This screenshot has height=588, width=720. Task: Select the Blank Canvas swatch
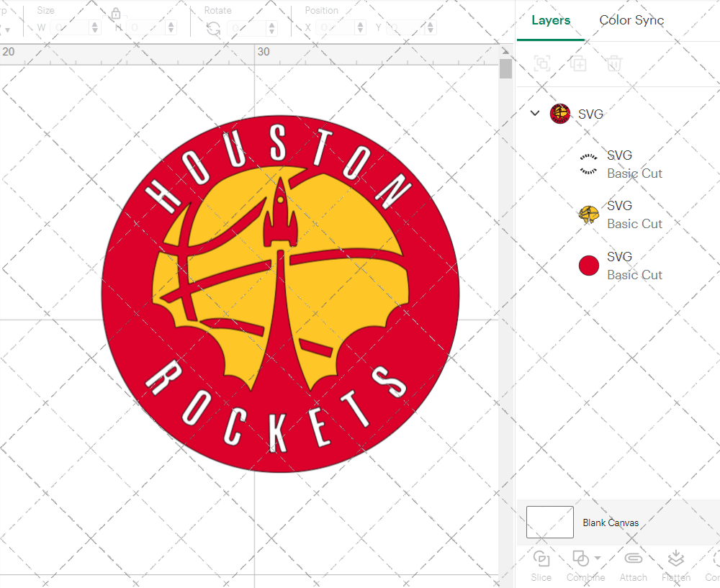click(x=549, y=522)
